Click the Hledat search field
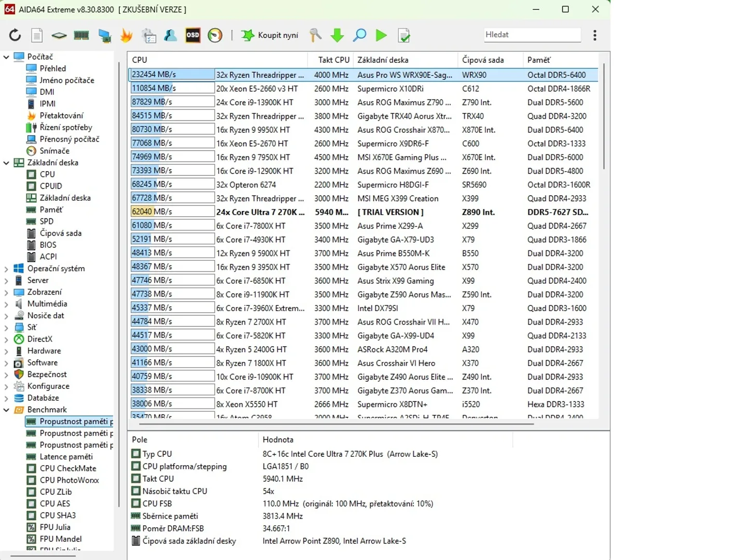 click(532, 35)
